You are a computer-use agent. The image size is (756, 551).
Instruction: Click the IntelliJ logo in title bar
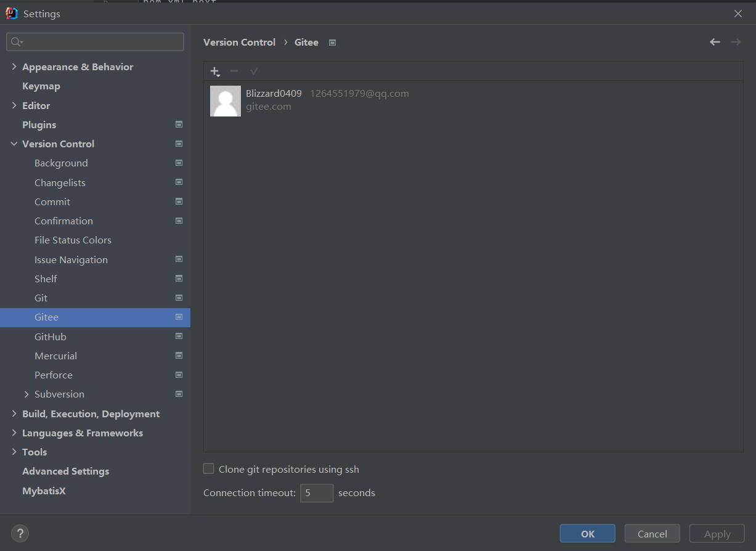coord(12,13)
